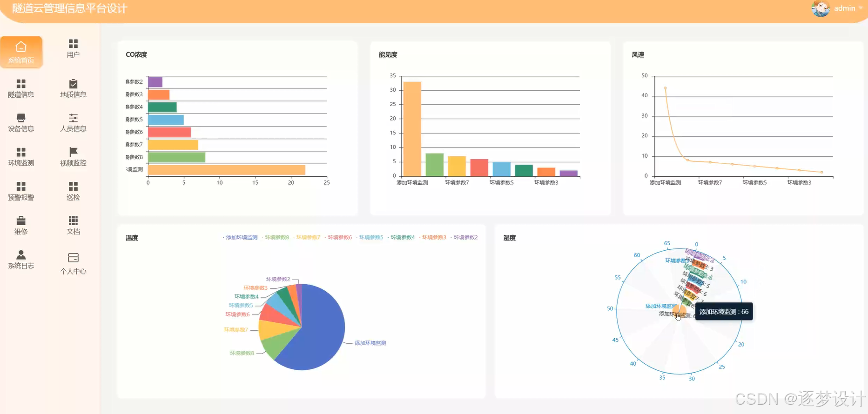Click the 湿度 chart title
This screenshot has width=868, height=414.
[509, 238]
